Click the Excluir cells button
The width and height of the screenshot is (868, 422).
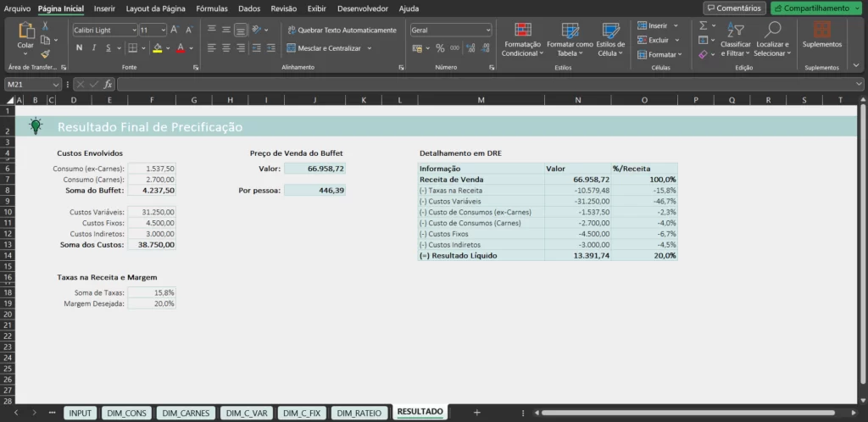click(658, 40)
